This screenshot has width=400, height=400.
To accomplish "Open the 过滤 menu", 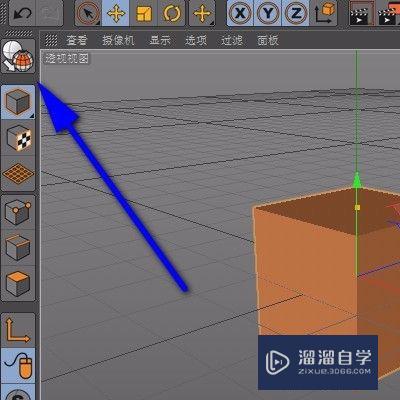I will pyautogui.click(x=232, y=40).
